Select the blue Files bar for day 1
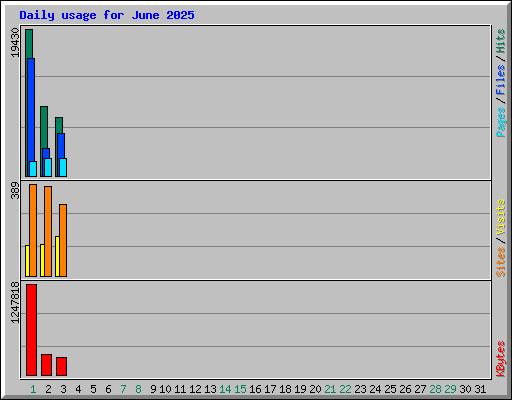The height and width of the screenshot is (400, 512). coord(31,110)
